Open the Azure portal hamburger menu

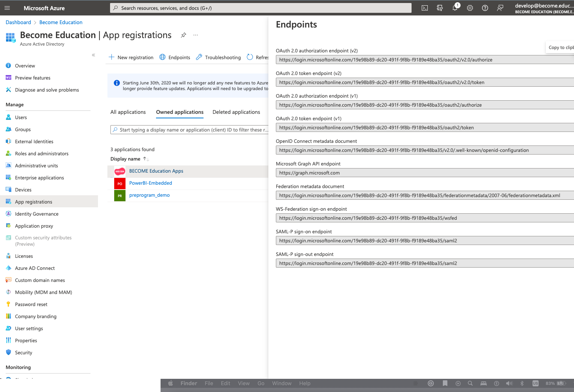point(7,8)
